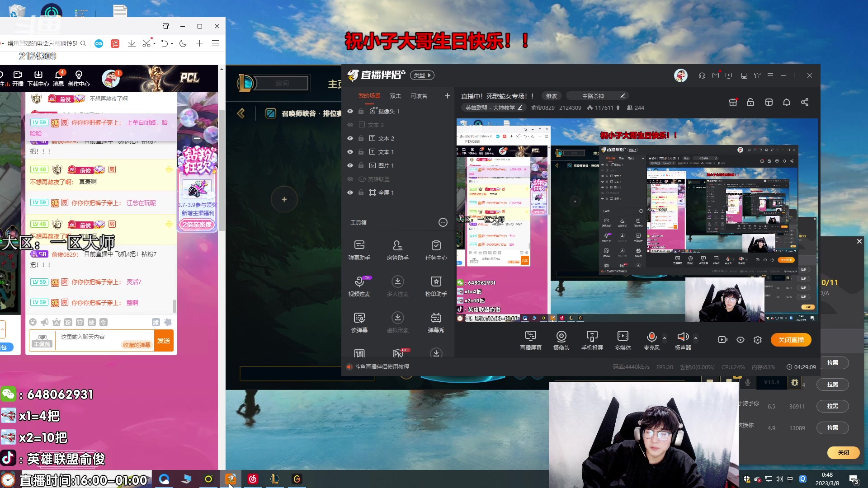Open stream settings gear icon
Screen dimensions: 868x488
coord(758,340)
